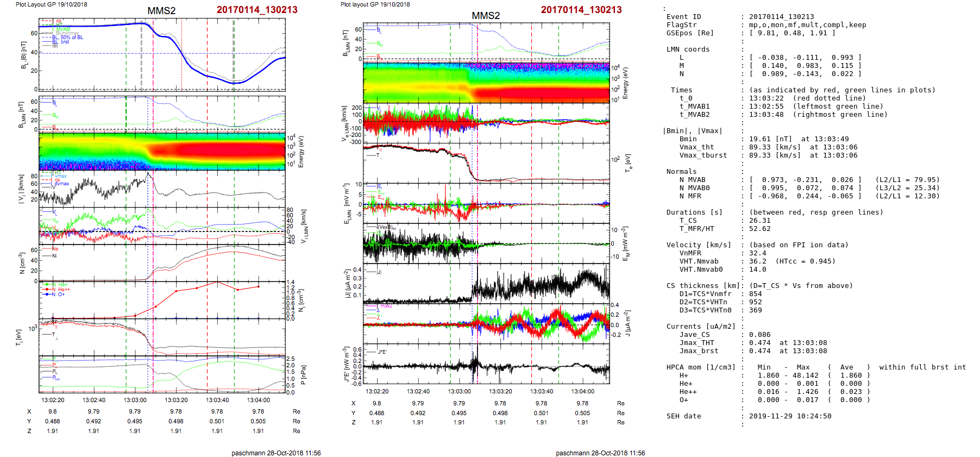980x457 pixels.
Task: Click the red 20170114_130213 title on the right plot
Action: (581, 10)
